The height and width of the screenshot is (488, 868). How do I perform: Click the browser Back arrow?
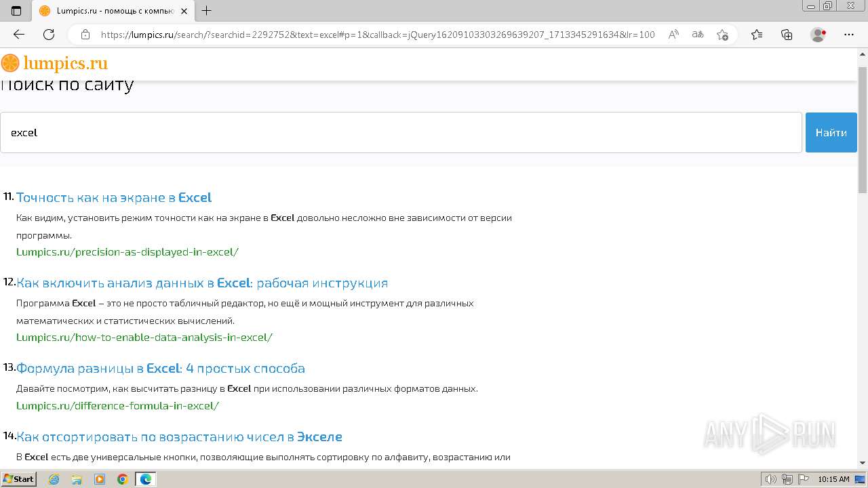pyautogui.click(x=19, y=35)
